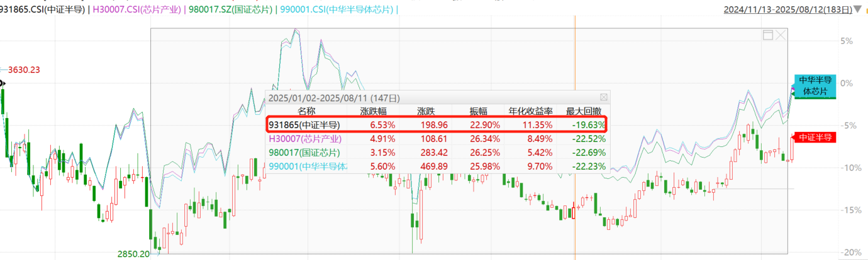Maximize the selected range overlay box
The image size is (868, 260).
(767, 35)
